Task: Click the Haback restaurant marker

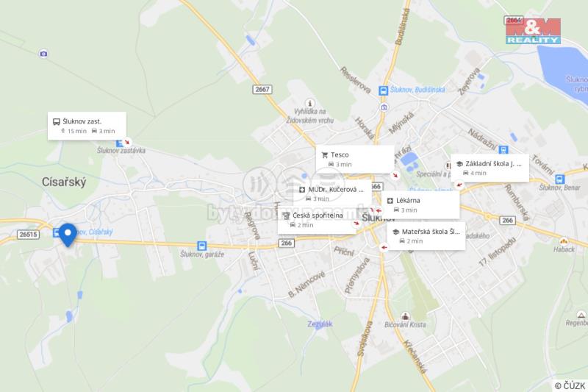Action: pos(564,241)
